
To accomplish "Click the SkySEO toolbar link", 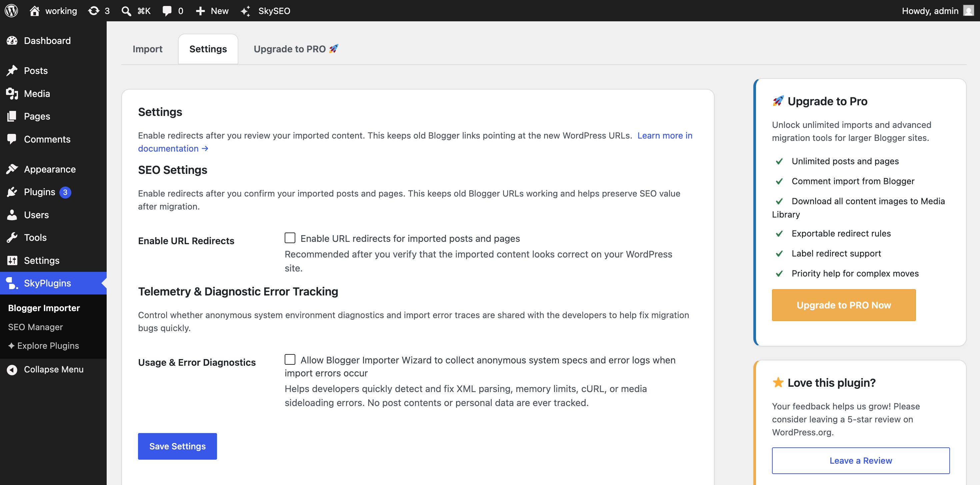I will (274, 11).
